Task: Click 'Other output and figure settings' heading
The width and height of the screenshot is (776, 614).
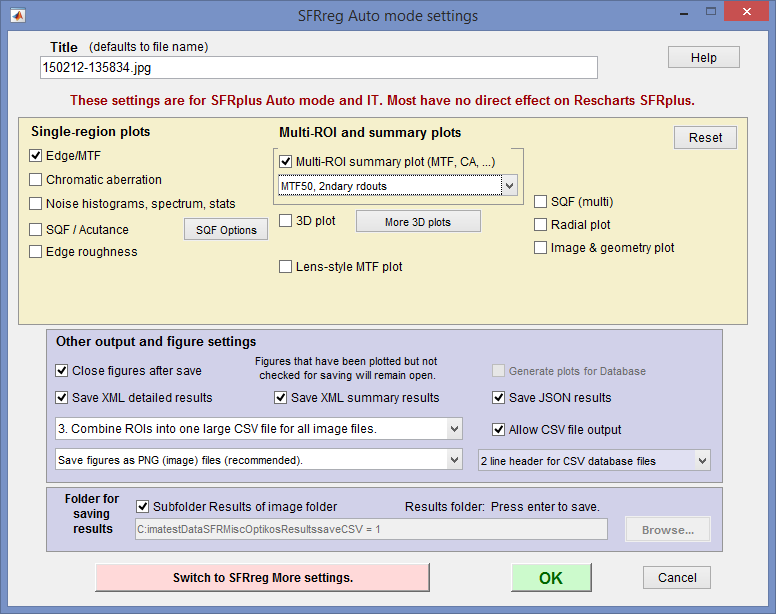Action: pyautogui.click(x=156, y=341)
